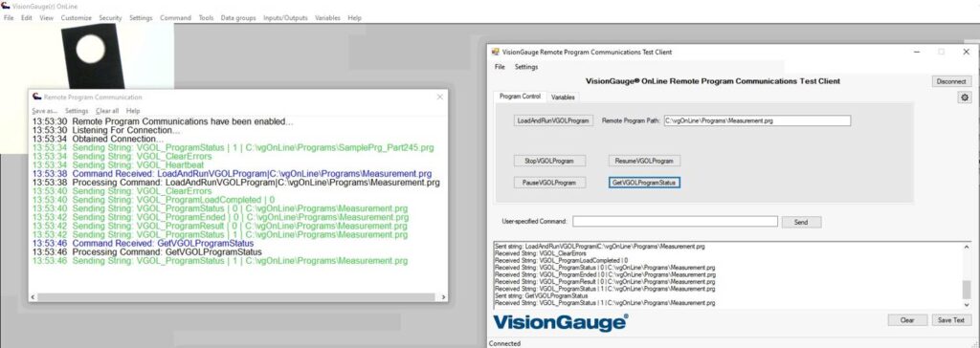Click the LoadAndRunVGOLProgram button
The width and height of the screenshot is (980, 348).
553,120
